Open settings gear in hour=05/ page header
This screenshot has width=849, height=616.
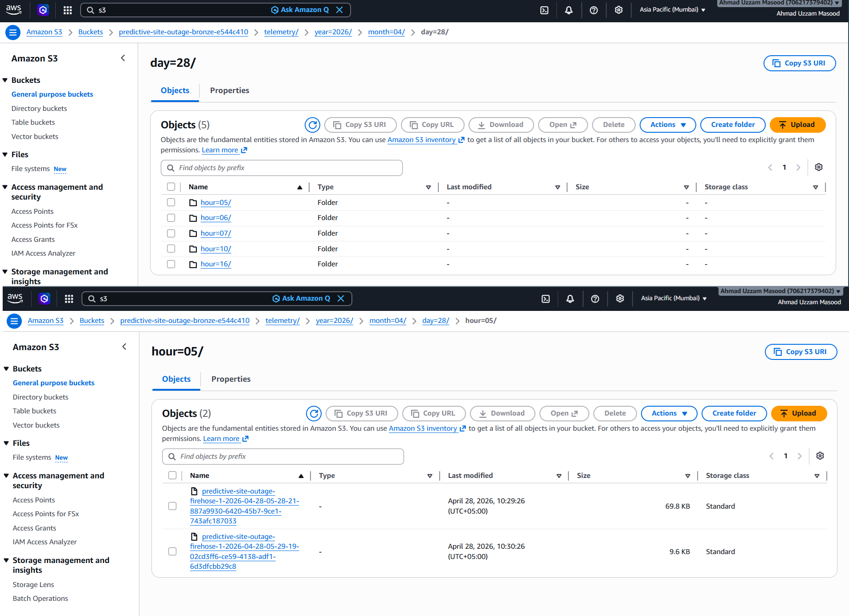pos(620,299)
